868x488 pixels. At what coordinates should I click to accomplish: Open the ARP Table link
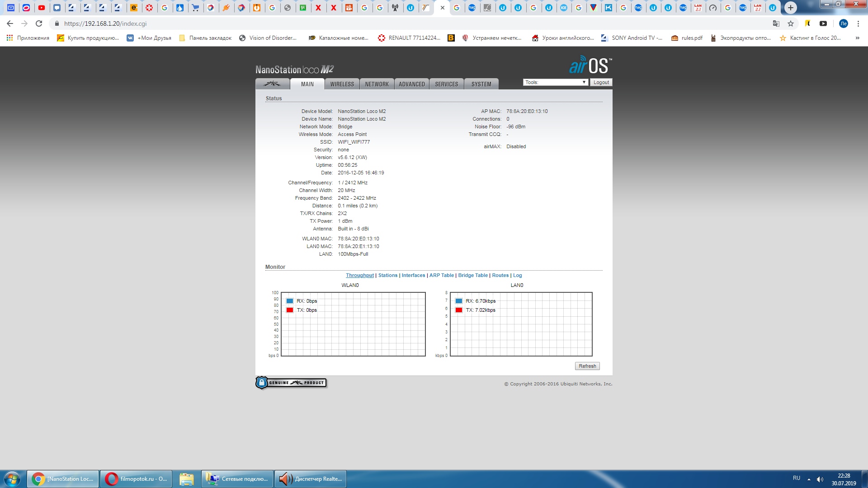coord(442,275)
